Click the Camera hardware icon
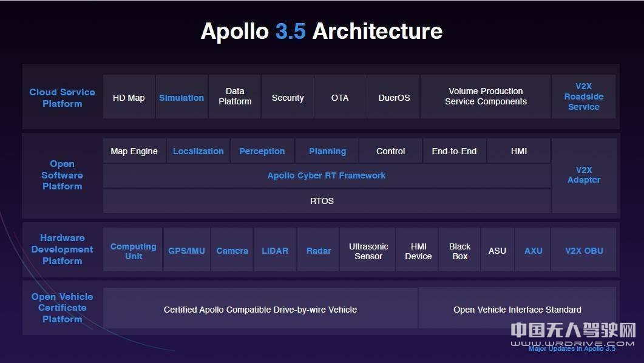The height and width of the screenshot is (363, 644). (232, 250)
